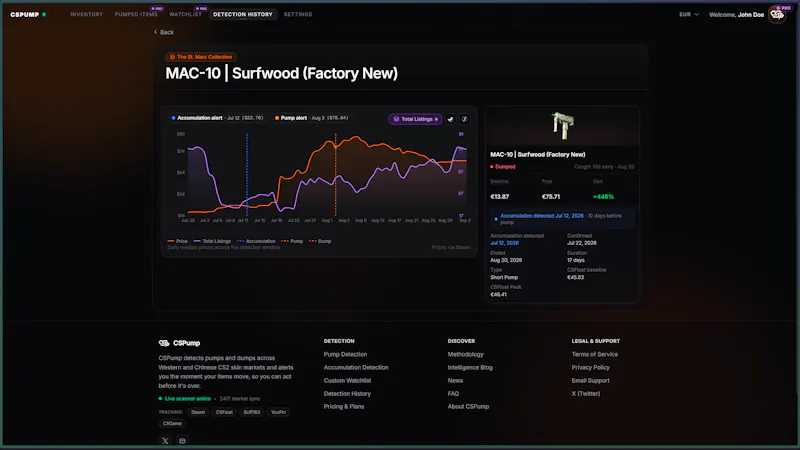This screenshot has height=450, width=800.
Task: Open the Discord social icon in footer
Action: pos(182,441)
